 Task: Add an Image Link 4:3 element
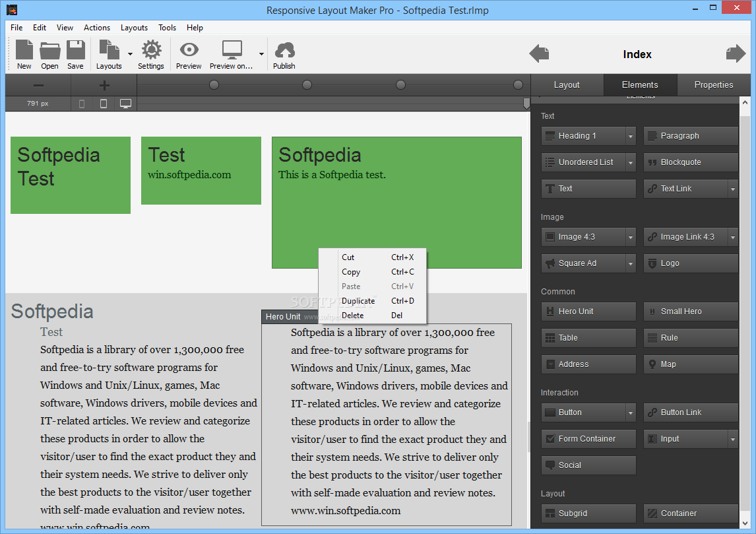(x=685, y=237)
